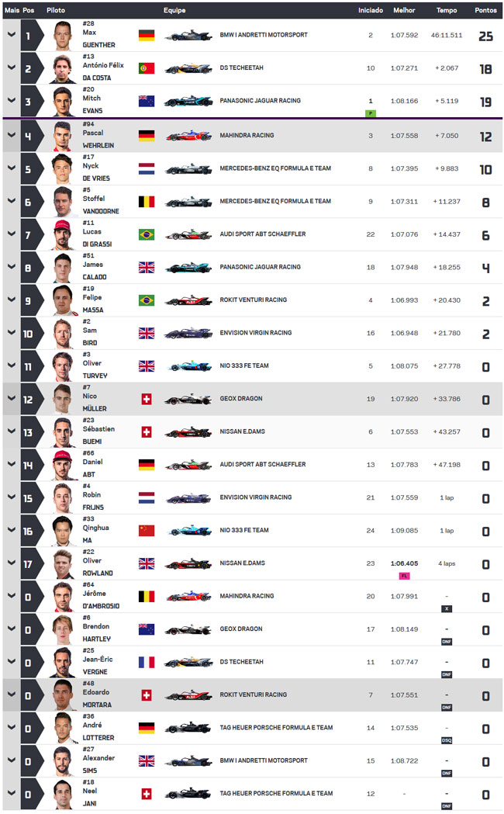Expand the row for Sam Bird
This screenshot has width=504, height=814.
(x=12, y=333)
